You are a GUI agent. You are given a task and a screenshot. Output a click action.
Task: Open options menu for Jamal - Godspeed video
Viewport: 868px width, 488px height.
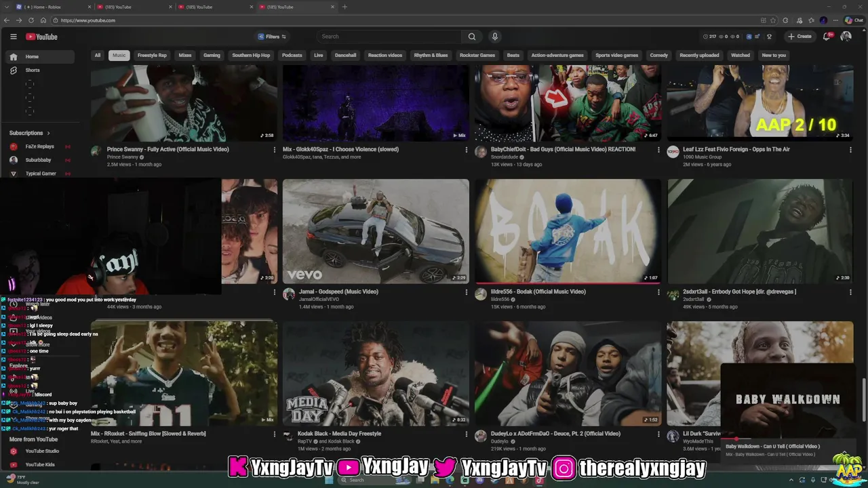coord(467,292)
